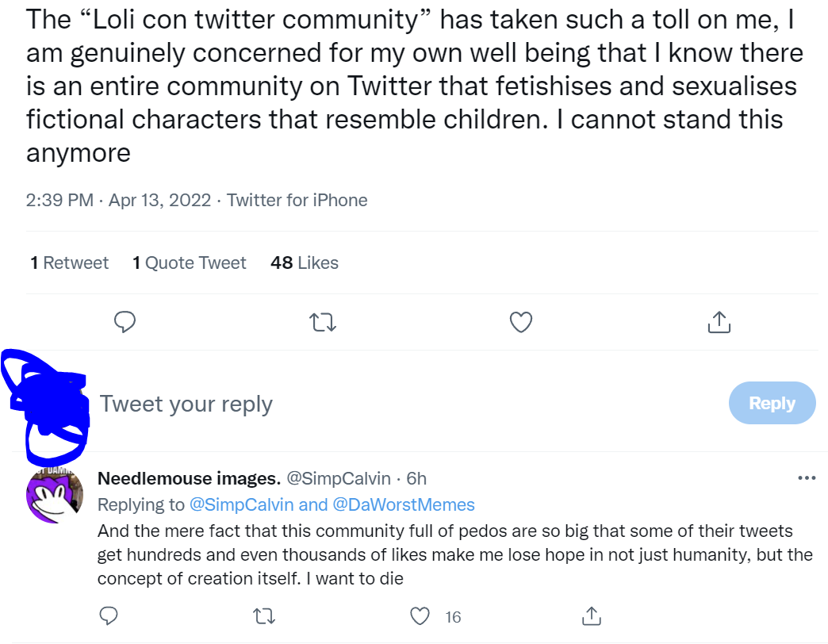Open the 1 Quote Tweet list

[189, 263]
